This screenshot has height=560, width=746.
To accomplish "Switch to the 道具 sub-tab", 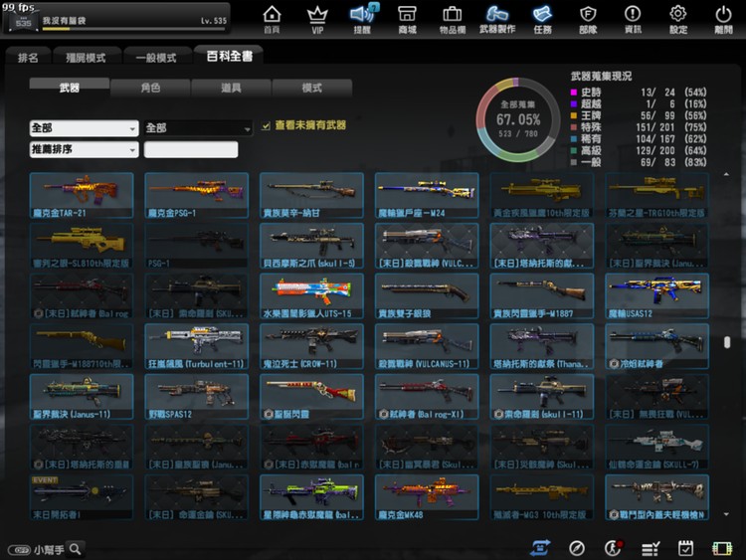I will click(231, 88).
